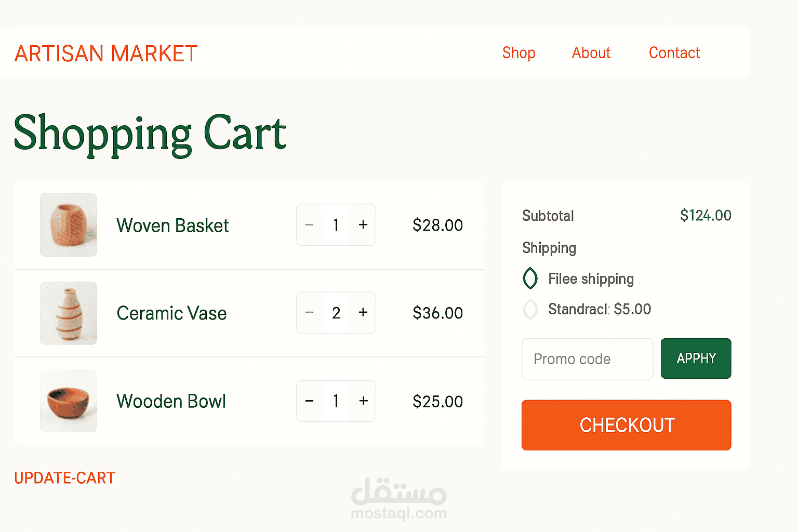
Task: Decrease Ceramic Vase quantity with minus
Action: [x=309, y=313]
